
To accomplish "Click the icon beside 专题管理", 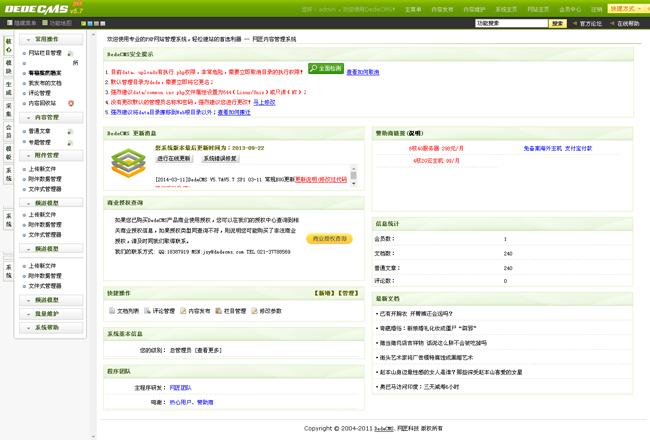I will click(70, 143).
